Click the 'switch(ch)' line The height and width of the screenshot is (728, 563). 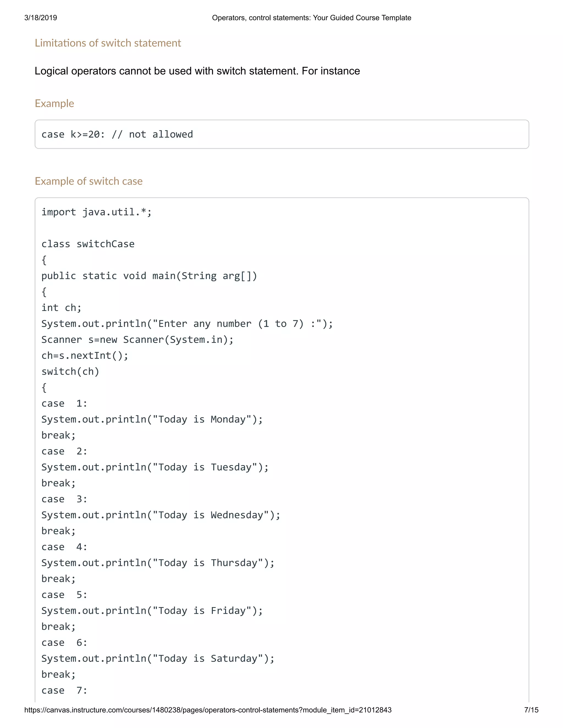coord(70,371)
